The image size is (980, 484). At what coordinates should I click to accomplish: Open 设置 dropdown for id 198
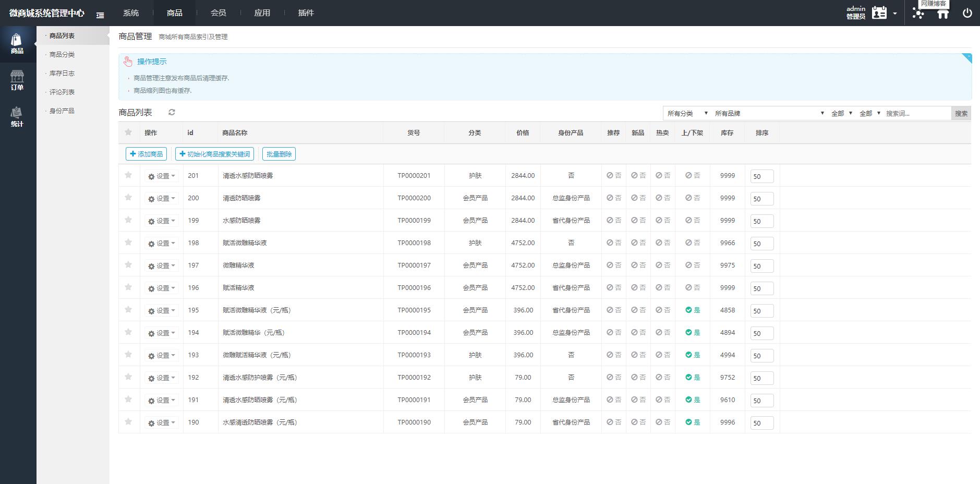162,243
